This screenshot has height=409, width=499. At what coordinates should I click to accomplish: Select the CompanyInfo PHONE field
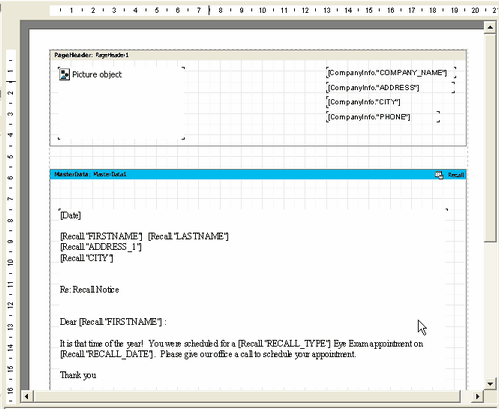383,117
